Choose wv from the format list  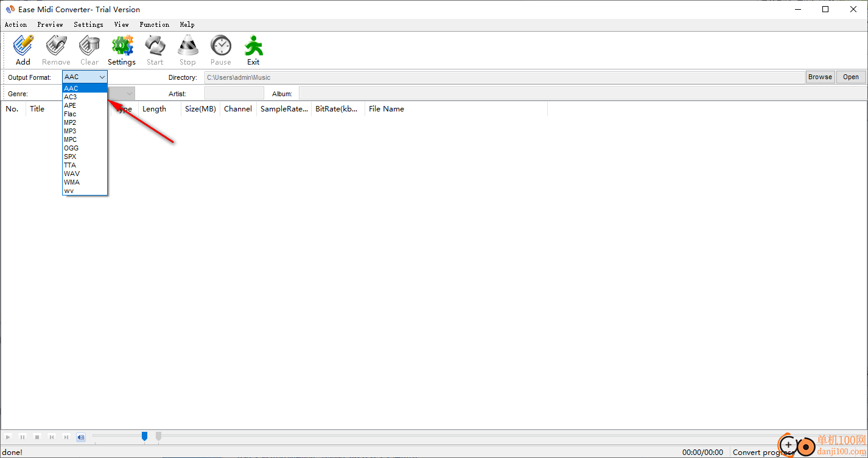click(x=85, y=191)
